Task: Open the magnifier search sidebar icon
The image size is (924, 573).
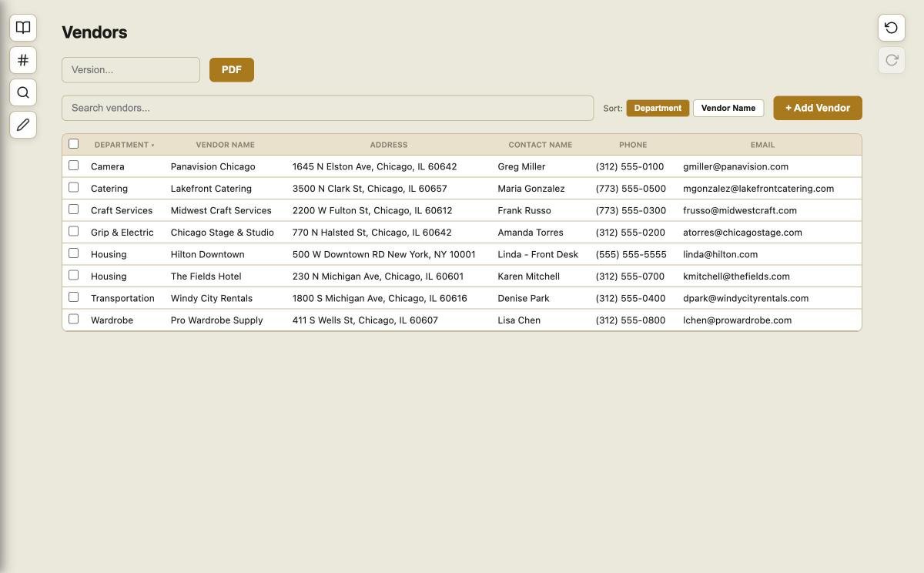Action: (23, 92)
